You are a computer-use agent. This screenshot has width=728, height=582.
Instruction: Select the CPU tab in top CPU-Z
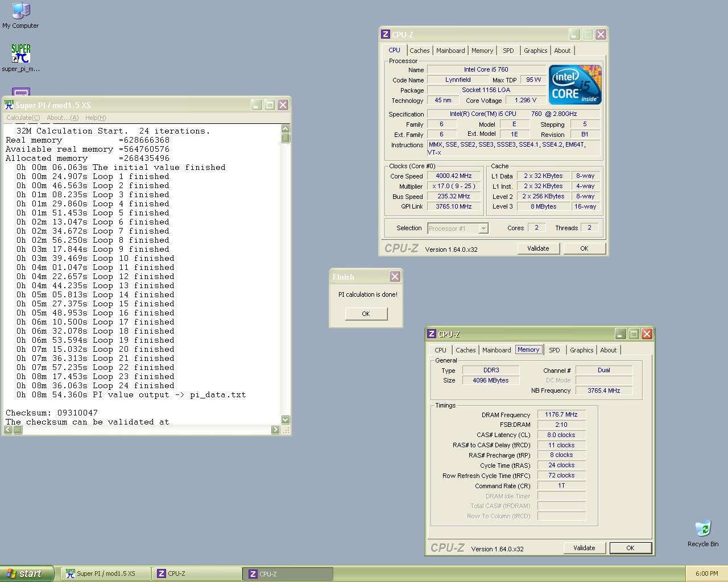pos(395,50)
